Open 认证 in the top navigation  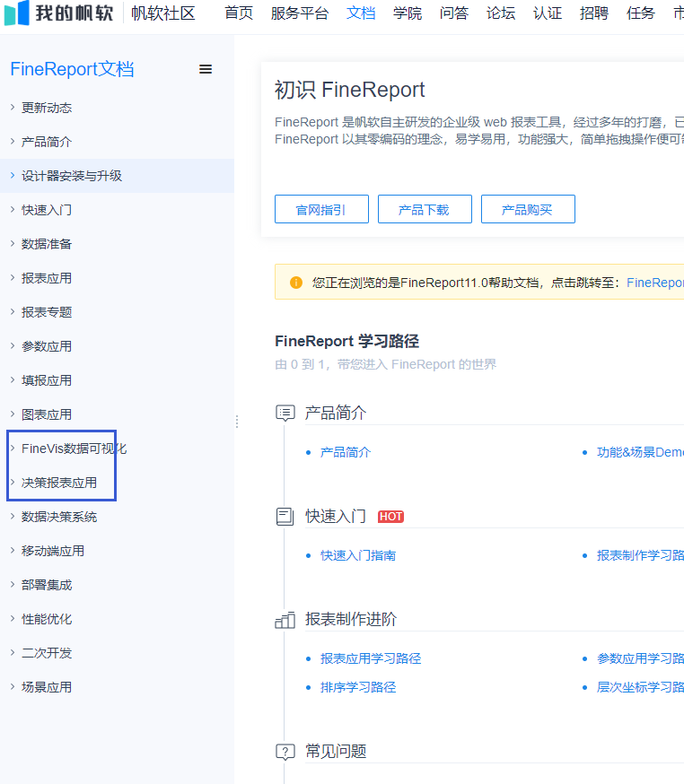tap(548, 13)
